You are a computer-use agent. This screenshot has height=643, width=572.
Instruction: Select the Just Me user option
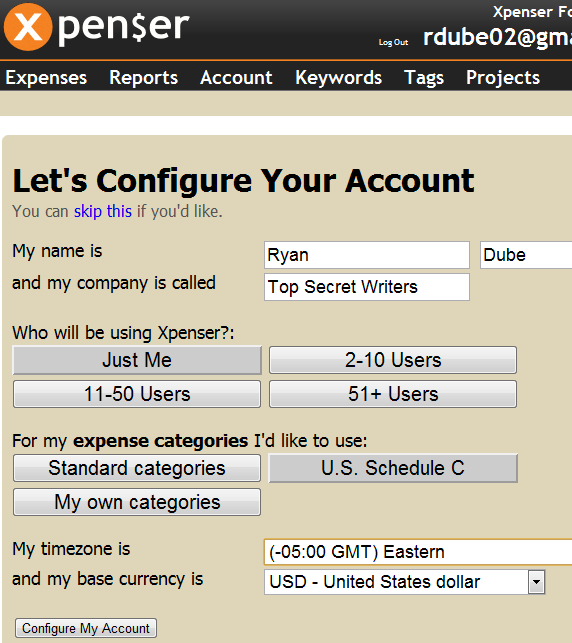(x=137, y=360)
